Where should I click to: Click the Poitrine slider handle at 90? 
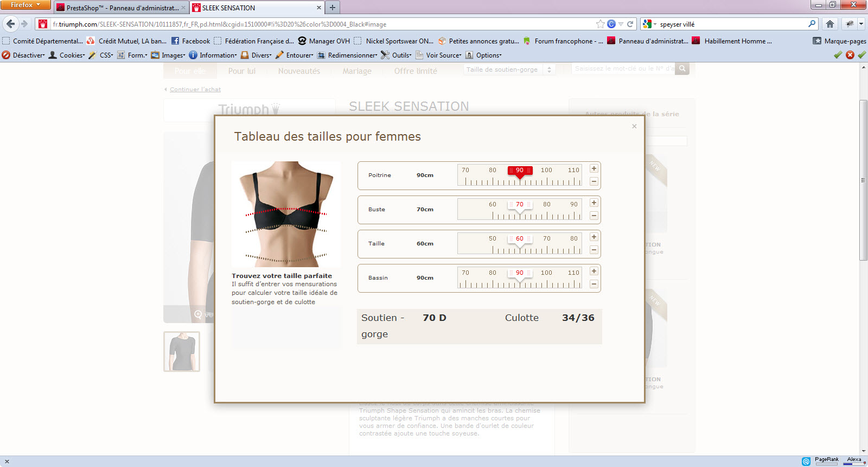(520, 172)
